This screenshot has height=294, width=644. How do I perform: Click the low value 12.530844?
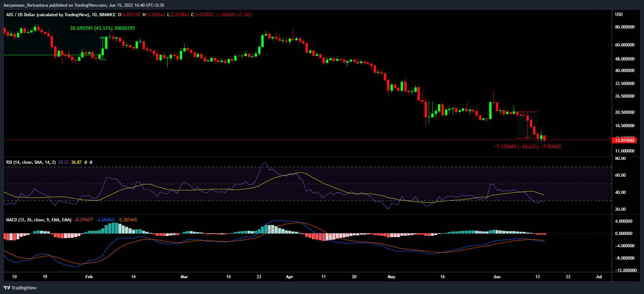click(x=179, y=15)
